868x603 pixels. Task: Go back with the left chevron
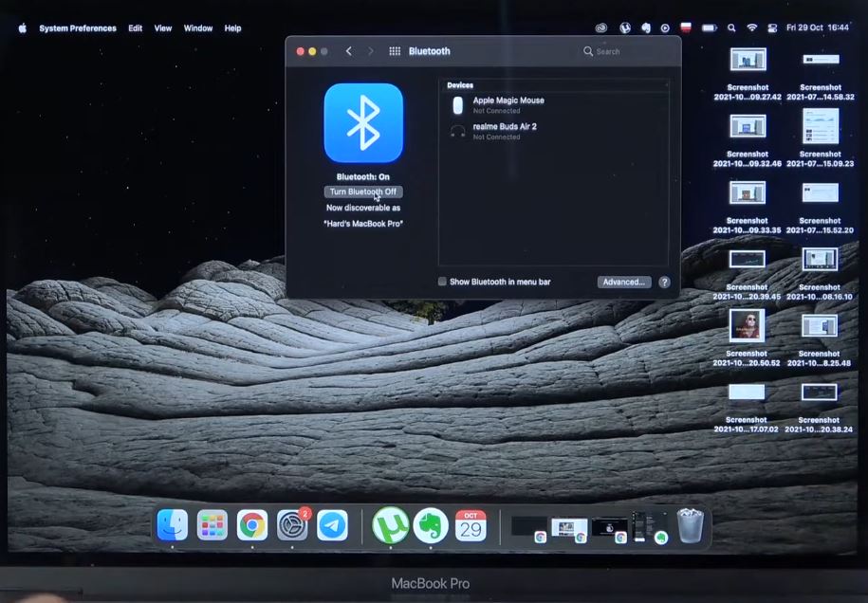coord(349,51)
